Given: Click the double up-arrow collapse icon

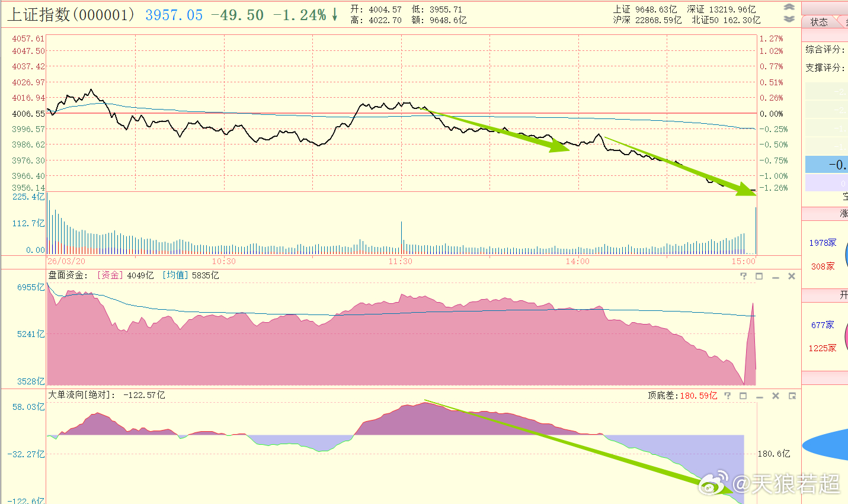Looking at the screenshot, I should pyautogui.click(x=789, y=7).
